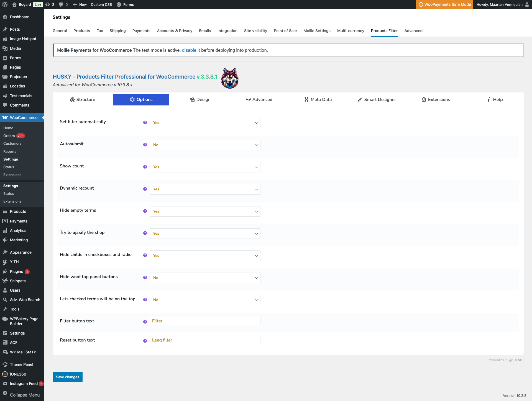Click the WordPress logo icon in admin bar
Screen dimensions: 532x401
pos(5,4)
